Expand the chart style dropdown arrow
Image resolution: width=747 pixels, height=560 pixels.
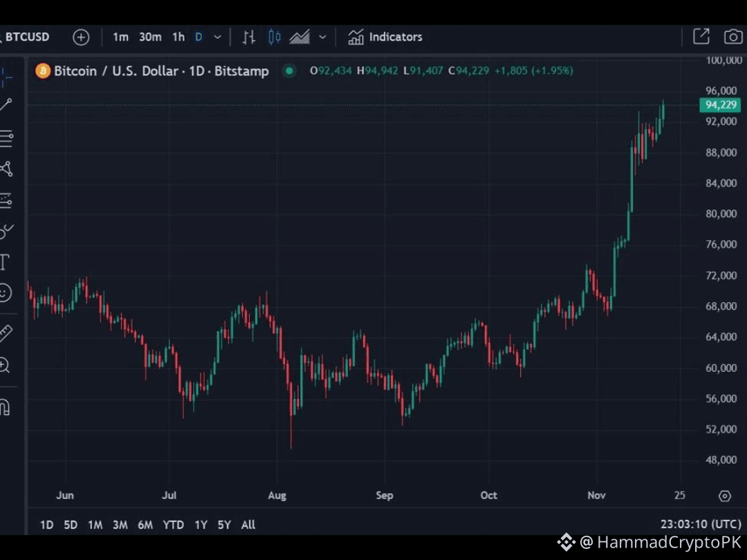322,37
